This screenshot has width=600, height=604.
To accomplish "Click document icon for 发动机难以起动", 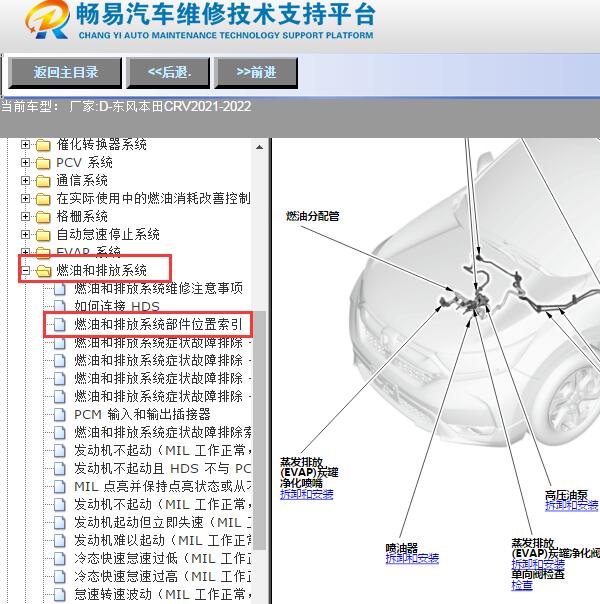I will pyautogui.click(x=60, y=540).
